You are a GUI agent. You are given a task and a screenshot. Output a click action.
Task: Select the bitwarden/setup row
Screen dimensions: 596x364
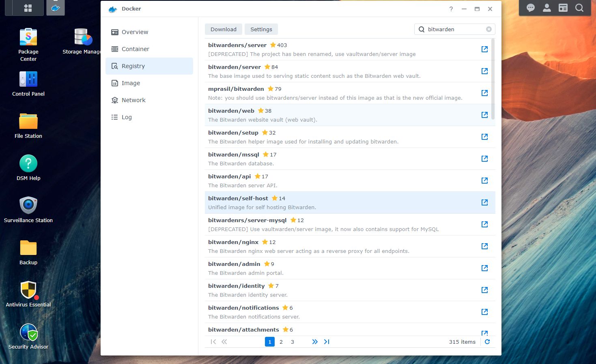(x=350, y=137)
